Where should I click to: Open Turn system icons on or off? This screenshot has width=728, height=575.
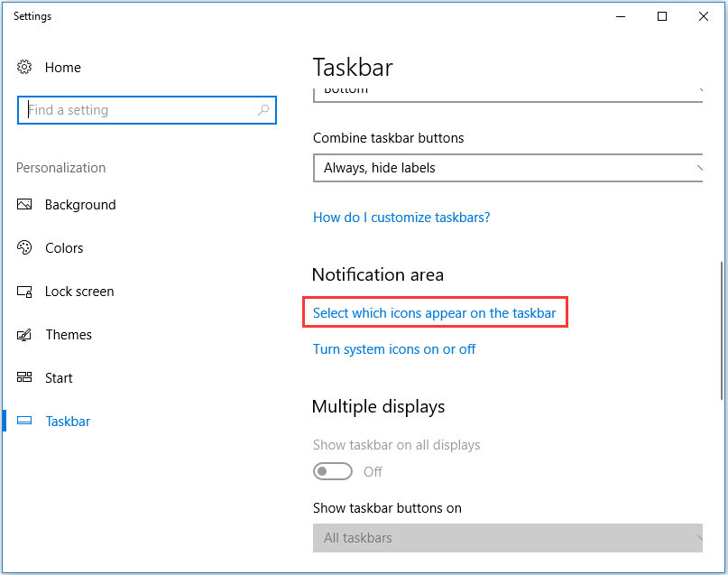tap(394, 349)
